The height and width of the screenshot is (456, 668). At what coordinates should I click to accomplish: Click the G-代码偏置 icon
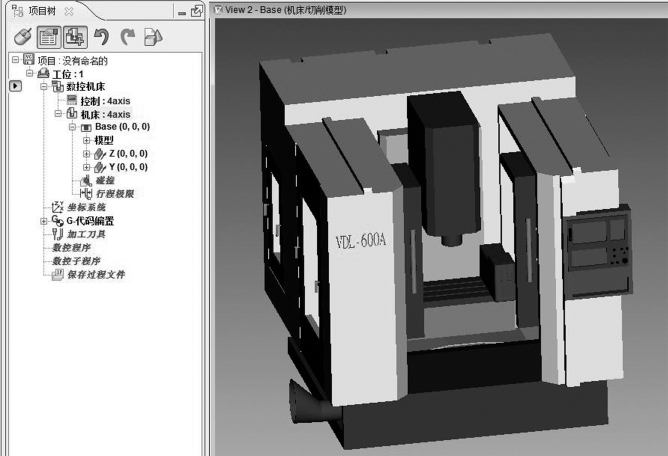[x=58, y=220]
